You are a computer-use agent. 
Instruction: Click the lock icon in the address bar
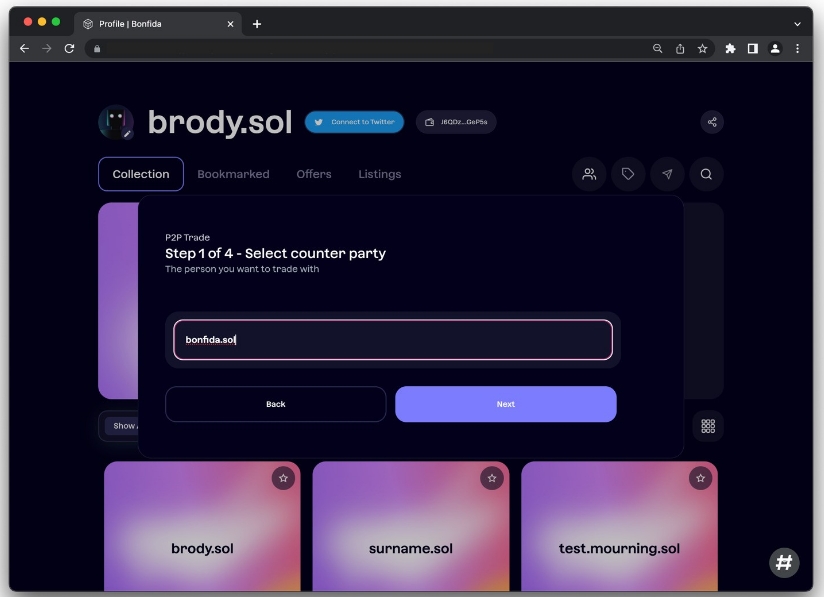(x=97, y=49)
